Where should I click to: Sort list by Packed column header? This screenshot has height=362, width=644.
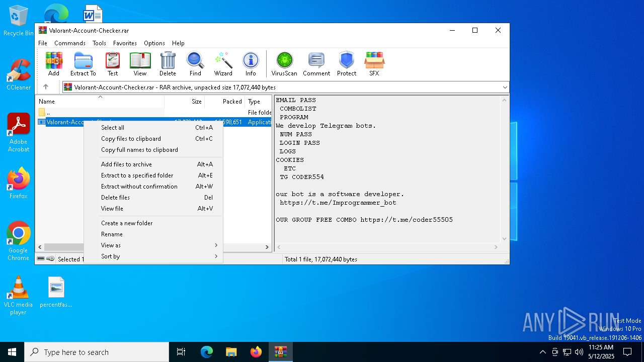(224, 101)
